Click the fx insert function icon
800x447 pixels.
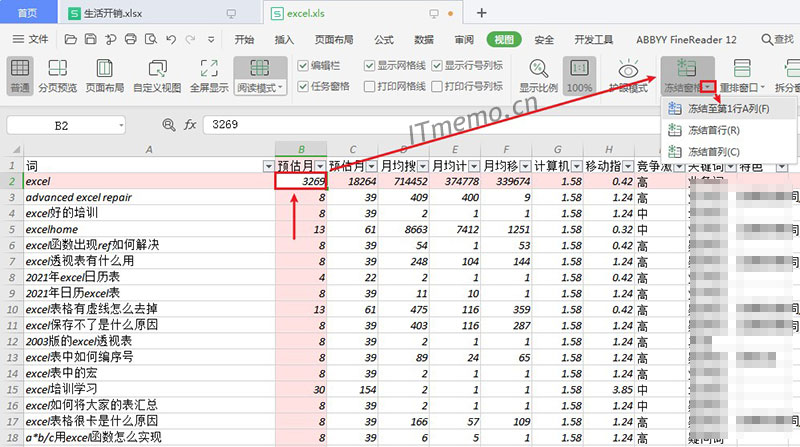click(x=190, y=125)
